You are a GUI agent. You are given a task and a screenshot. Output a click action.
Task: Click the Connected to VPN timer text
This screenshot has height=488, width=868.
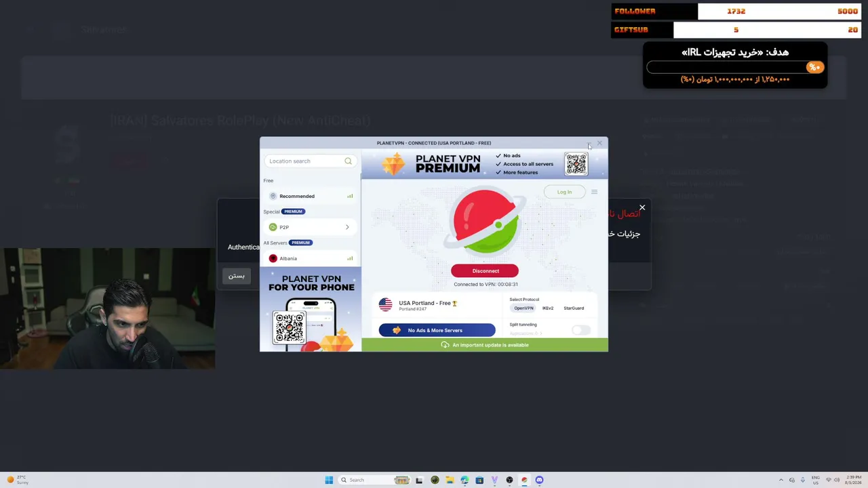coord(486,285)
